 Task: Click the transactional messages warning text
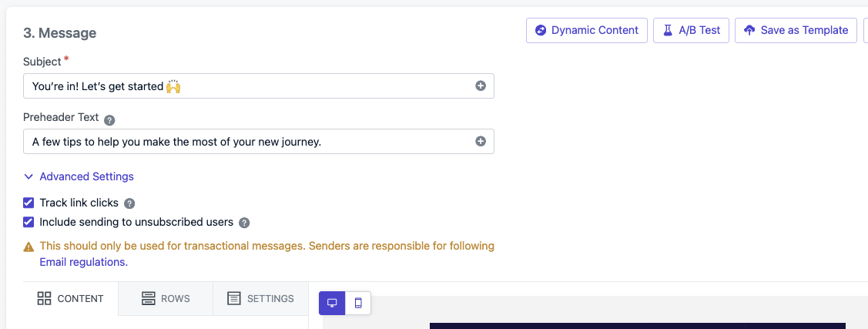[x=266, y=246]
